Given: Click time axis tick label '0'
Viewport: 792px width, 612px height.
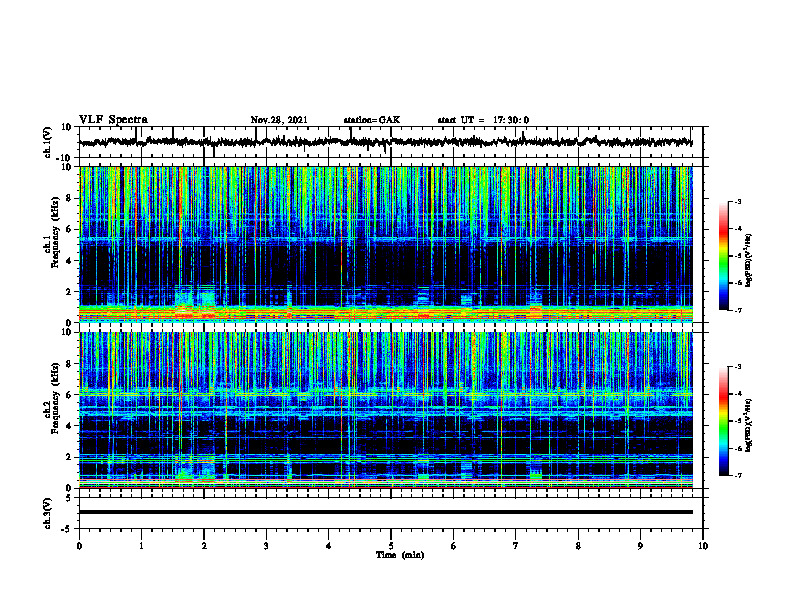Looking at the screenshot, I should pyautogui.click(x=79, y=546).
